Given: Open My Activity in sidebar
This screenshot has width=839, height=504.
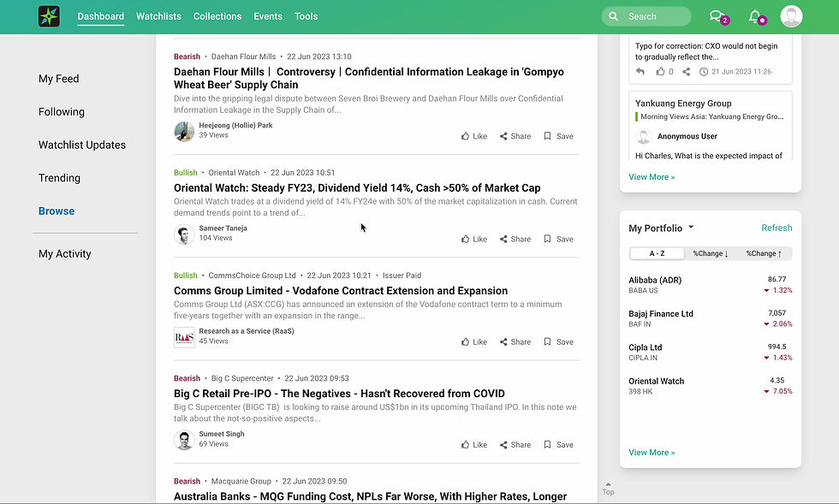Looking at the screenshot, I should tap(65, 254).
